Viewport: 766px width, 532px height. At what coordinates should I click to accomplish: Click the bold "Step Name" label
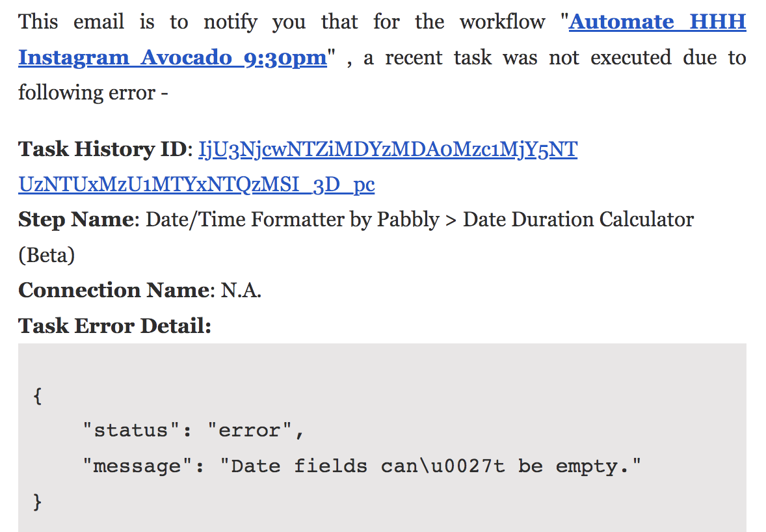point(75,220)
